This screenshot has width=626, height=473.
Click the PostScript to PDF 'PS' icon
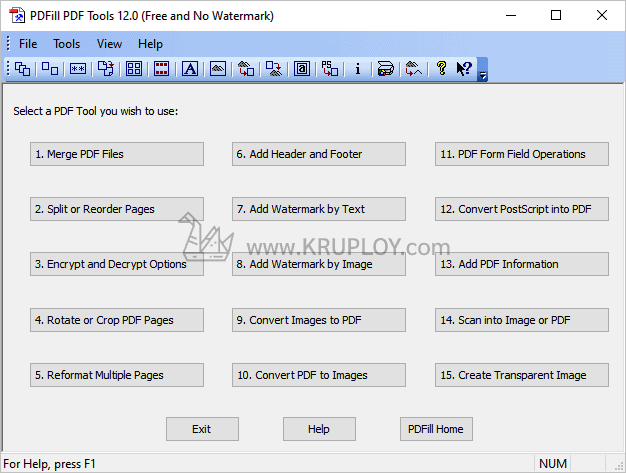[x=330, y=69]
